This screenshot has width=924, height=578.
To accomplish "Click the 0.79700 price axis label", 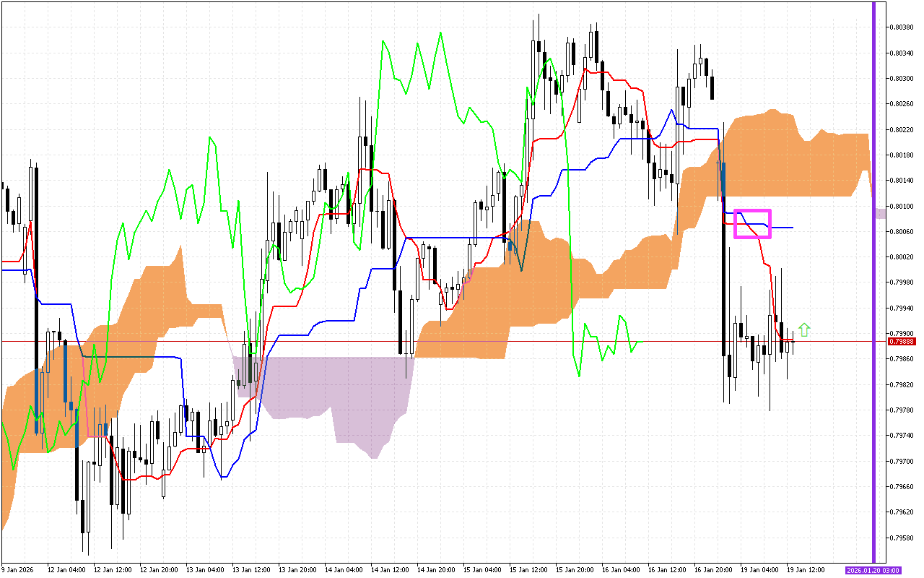I will pyautogui.click(x=902, y=461).
